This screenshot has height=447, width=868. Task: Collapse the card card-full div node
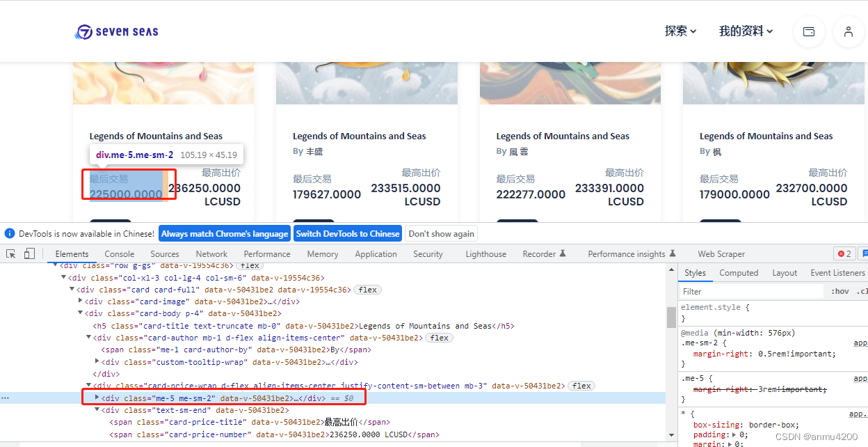(x=72, y=290)
